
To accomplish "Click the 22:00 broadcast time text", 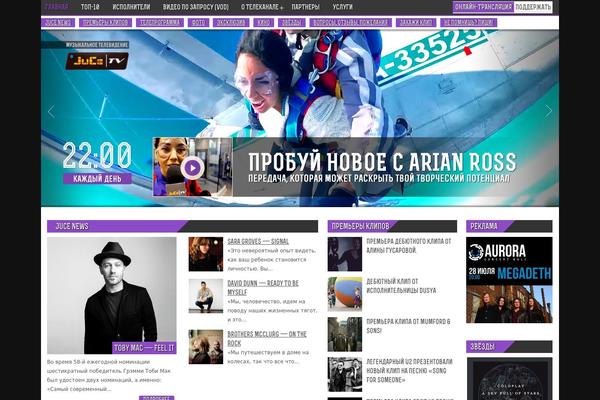I will (x=97, y=155).
